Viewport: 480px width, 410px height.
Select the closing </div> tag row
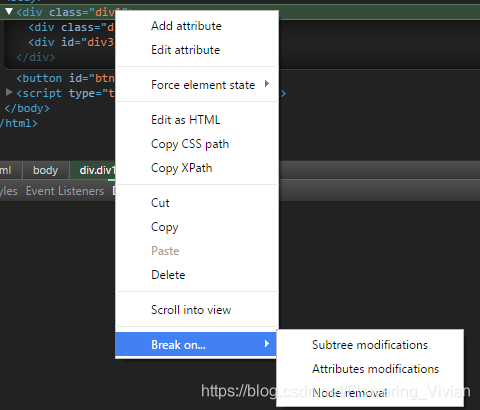click(x=36, y=57)
